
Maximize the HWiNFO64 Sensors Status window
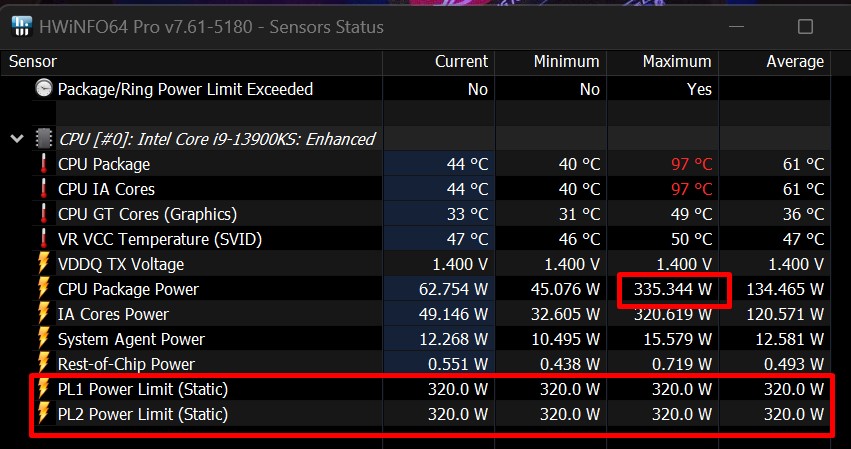coord(805,27)
